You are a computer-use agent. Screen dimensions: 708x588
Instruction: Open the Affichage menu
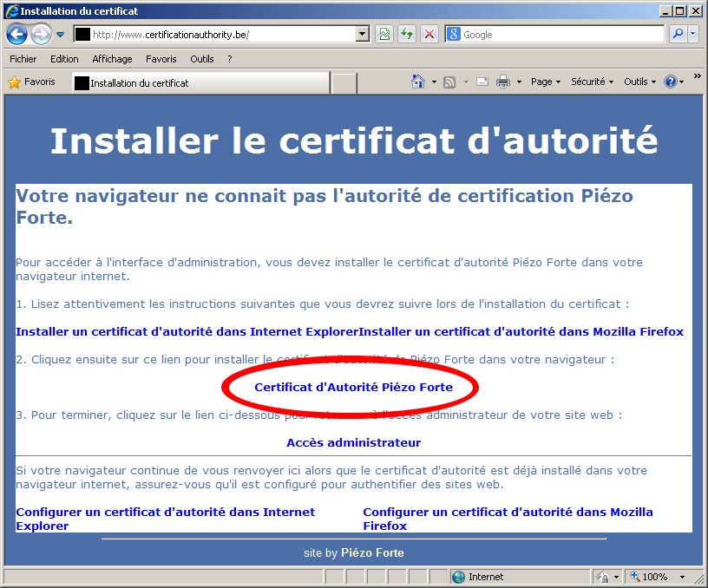112,59
